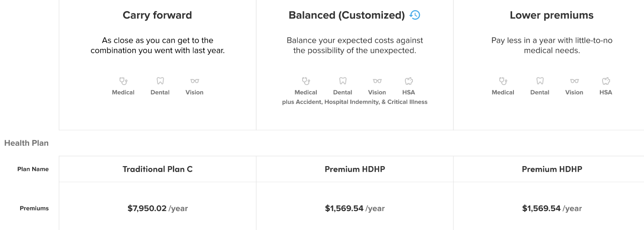Click the Vision glasses icon under Balanced
Screen dimensions: 644x230
(377, 81)
